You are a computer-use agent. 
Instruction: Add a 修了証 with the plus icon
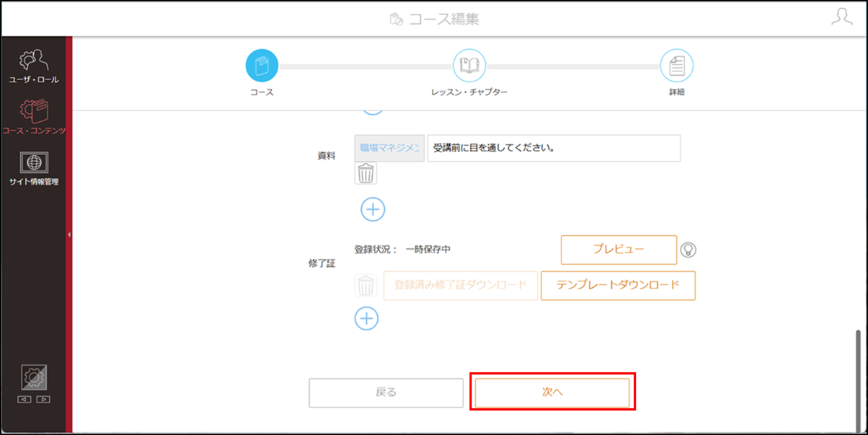click(x=366, y=318)
